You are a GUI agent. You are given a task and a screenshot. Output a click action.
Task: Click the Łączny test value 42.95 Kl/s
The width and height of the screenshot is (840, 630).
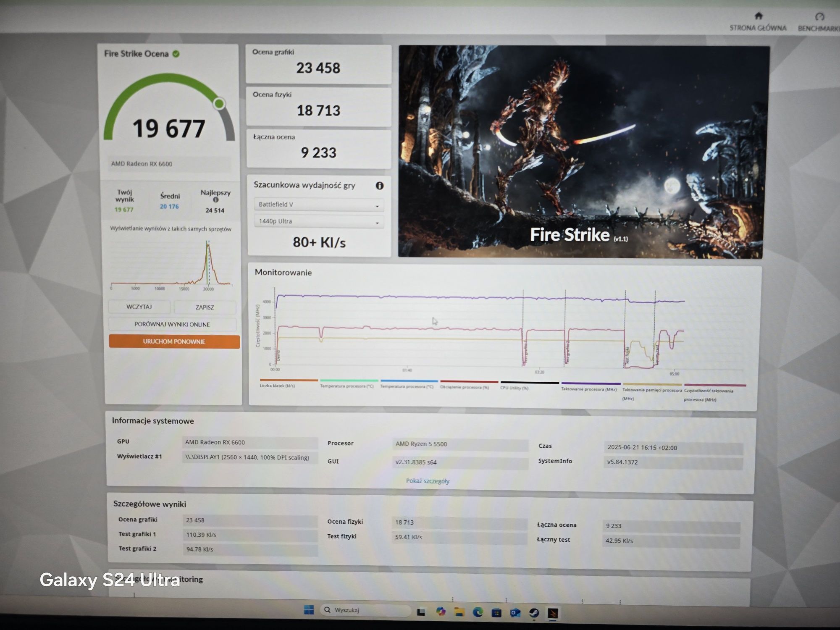(x=671, y=541)
